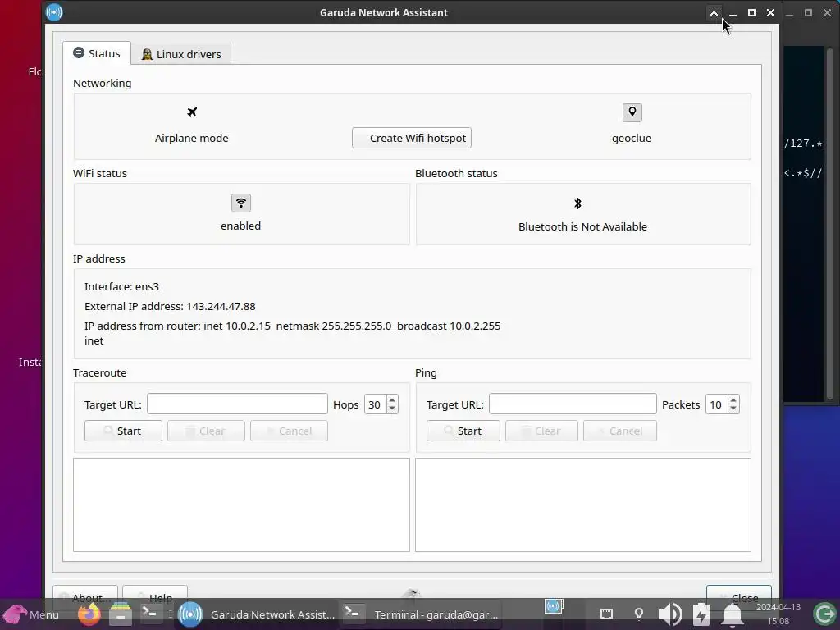840x630 pixels.
Task: Click the Garuda Network Assistant title bar icon
Action: tap(54, 11)
